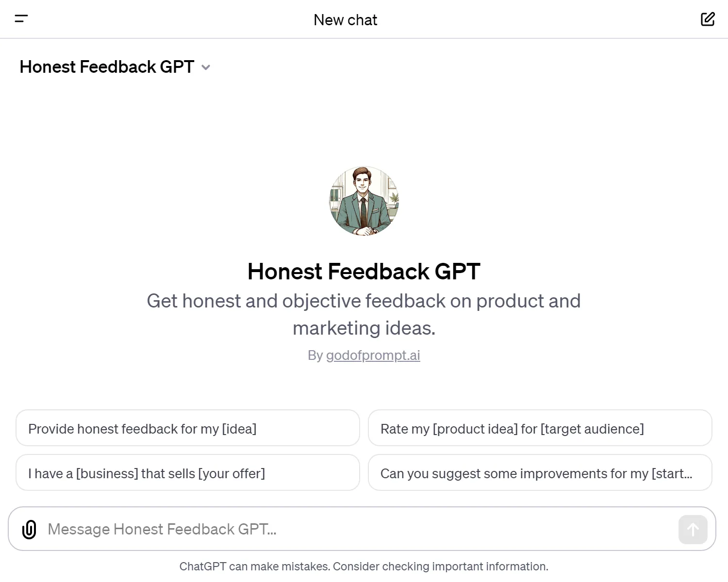Image resolution: width=728 pixels, height=582 pixels.
Task: Expand the Honest Feedback GPT options chevron
Action: (206, 67)
